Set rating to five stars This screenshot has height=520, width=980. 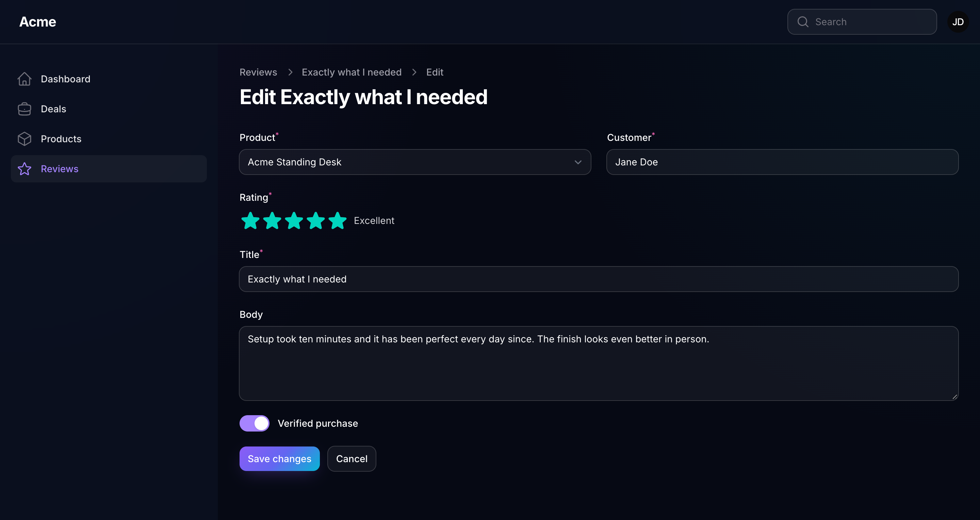coord(338,221)
